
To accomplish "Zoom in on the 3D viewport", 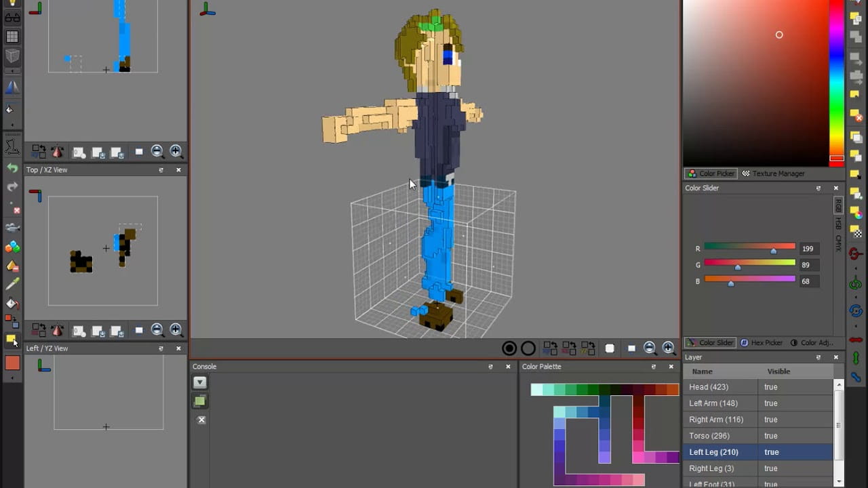I will click(x=669, y=348).
